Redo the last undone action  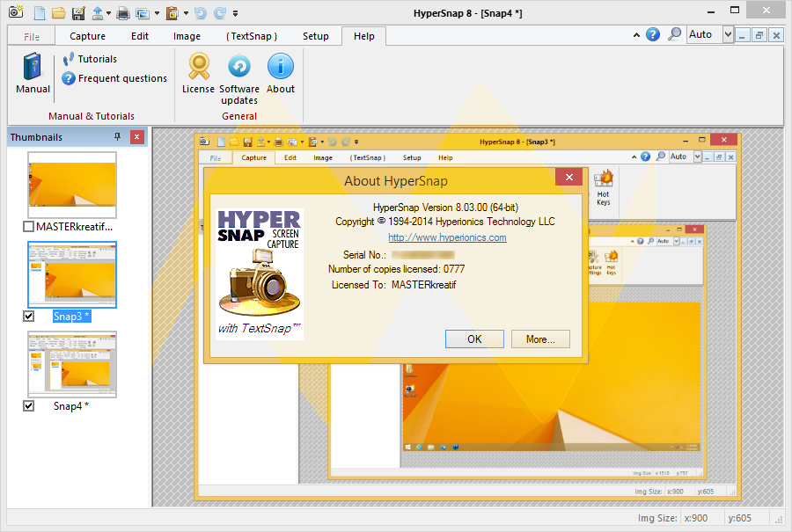(220, 13)
